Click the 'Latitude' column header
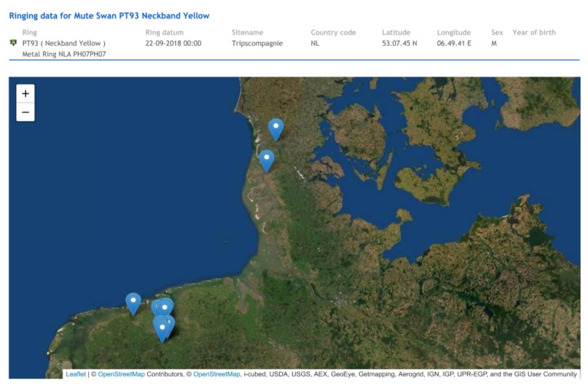Image resolution: width=588 pixels, height=384 pixels. (396, 33)
